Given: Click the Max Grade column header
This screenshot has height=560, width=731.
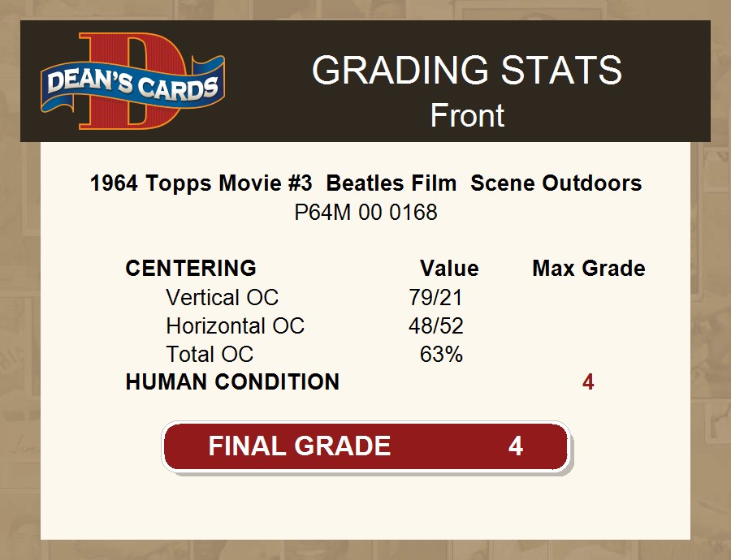Looking at the screenshot, I should (589, 269).
